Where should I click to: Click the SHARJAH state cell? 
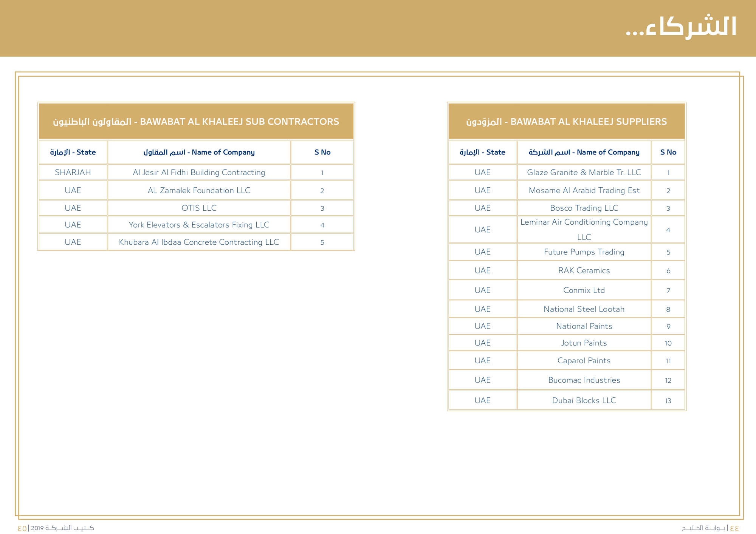click(73, 173)
